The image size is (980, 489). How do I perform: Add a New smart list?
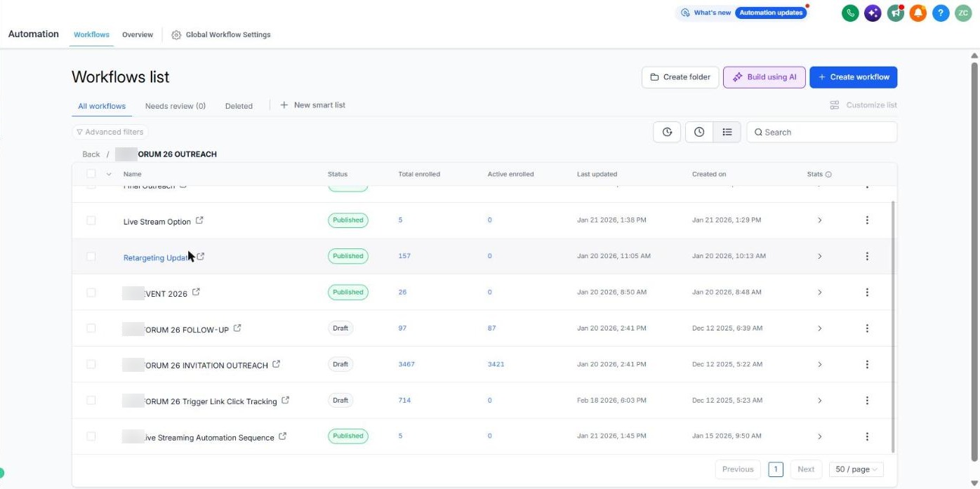pyautogui.click(x=312, y=105)
